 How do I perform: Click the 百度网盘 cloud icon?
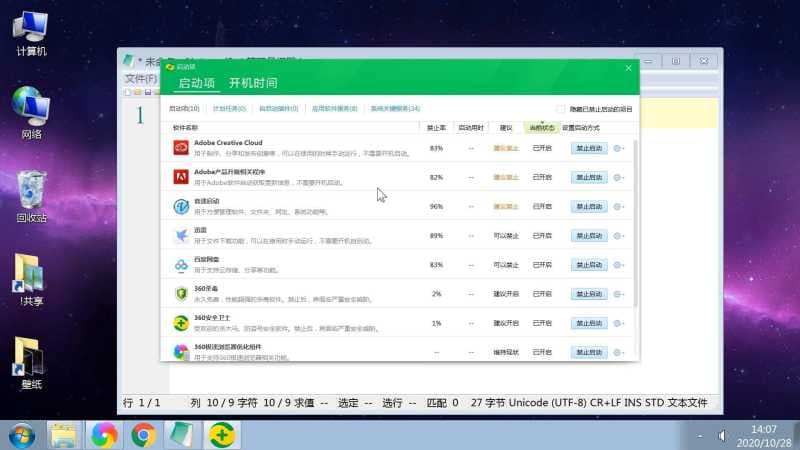point(181,265)
